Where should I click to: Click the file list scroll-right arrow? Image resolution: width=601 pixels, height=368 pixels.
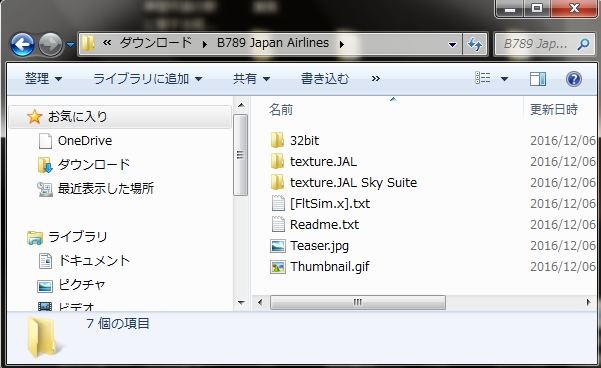tap(588, 302)
